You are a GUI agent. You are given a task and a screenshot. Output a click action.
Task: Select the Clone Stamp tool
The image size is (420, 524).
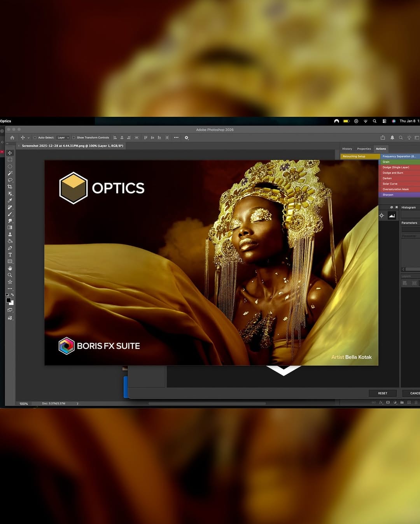coord(10,234)
